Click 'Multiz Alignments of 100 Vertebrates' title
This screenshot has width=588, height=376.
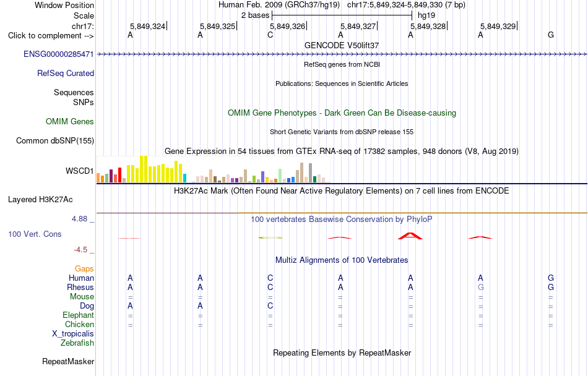(342, 260)
